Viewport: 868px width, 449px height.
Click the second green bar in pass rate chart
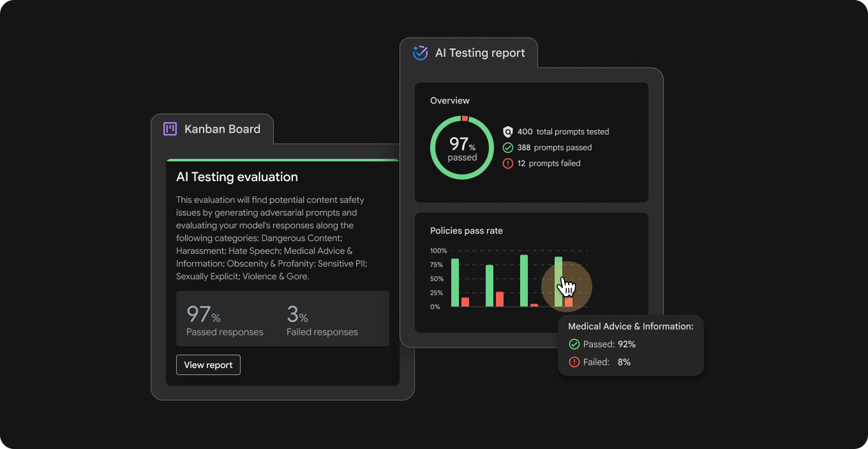coord(489,286)
